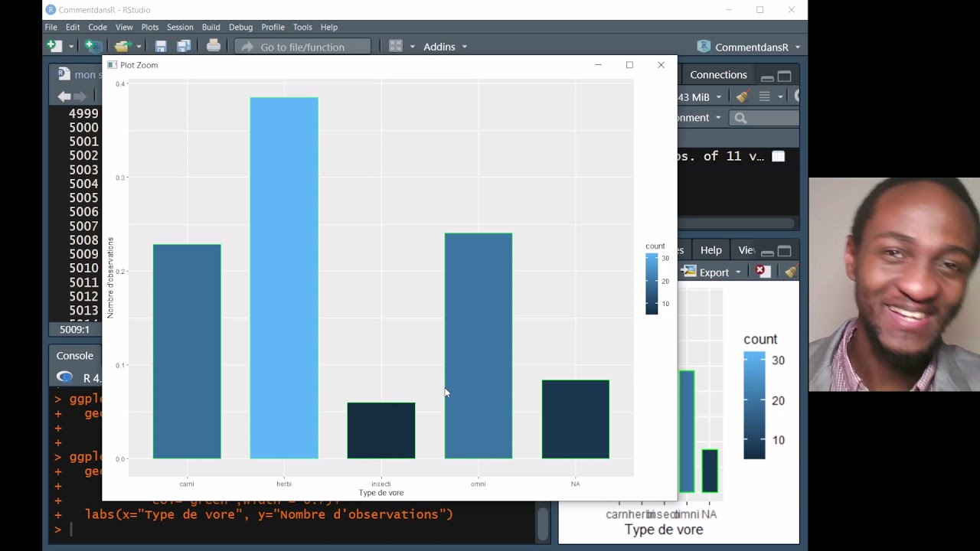Open the Tools menu

[x=302, y=27]
